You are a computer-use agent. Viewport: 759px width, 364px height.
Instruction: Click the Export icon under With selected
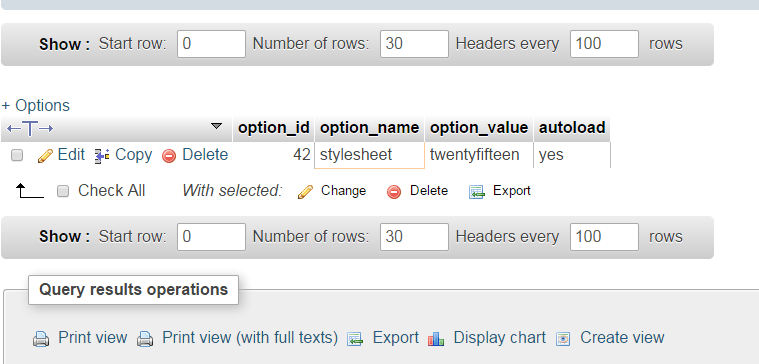point(477,192)
